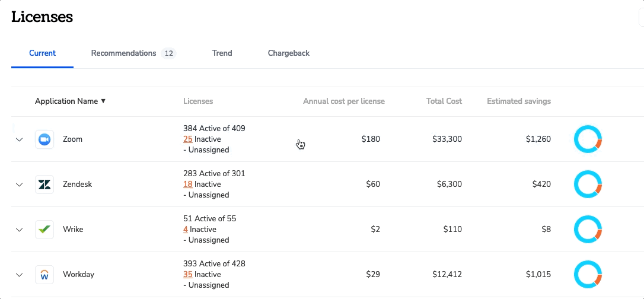Open the 18 inactive Zendesk licenses link
The width and height of the screenshot is (644, 299).
pos(188,185)
